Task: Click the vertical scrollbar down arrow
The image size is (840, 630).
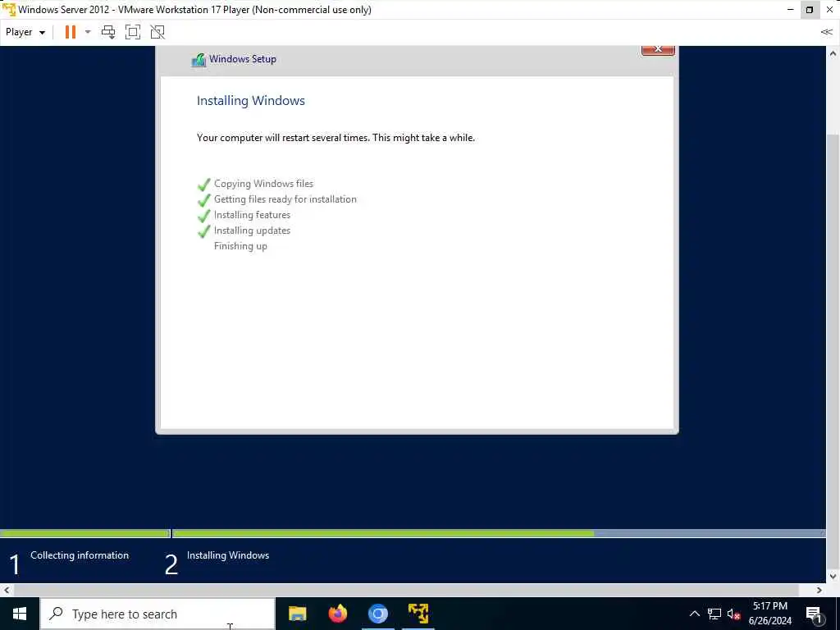Action: click(x=833, y=577)
